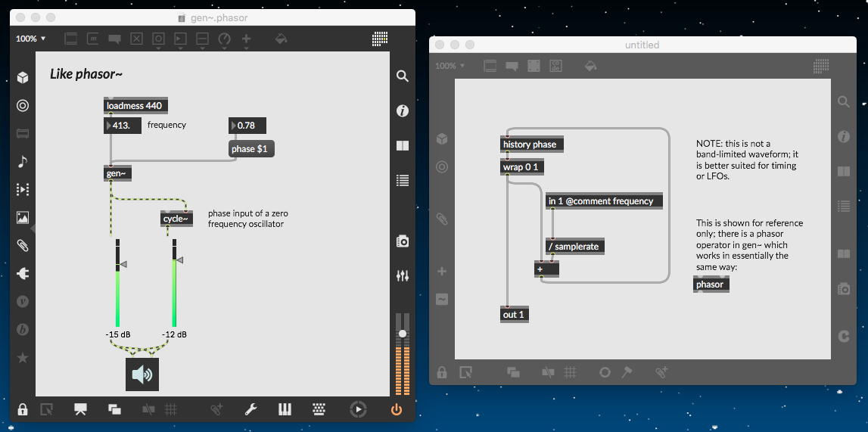Select the gen~ object box
The height and width of the screenshot is (432, 868).
pyautogui.click(x=118, y=174)
